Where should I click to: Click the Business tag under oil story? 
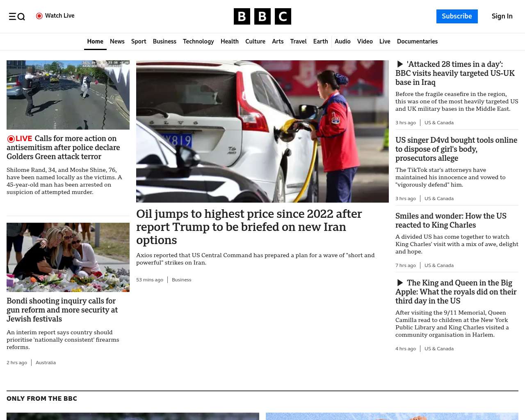[x=181, y=280]
